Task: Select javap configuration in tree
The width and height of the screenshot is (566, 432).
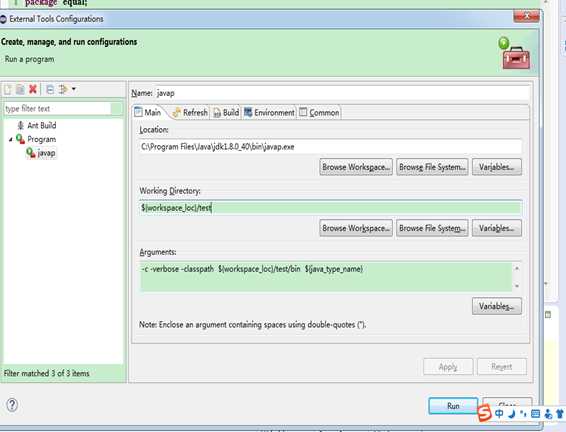Action: click(x=46, y=153)
